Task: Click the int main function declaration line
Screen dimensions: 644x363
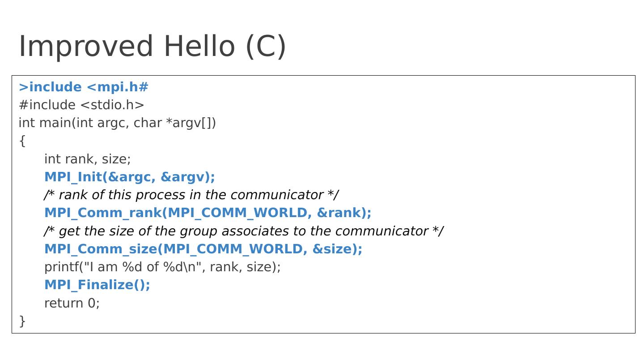Action: 117,123
